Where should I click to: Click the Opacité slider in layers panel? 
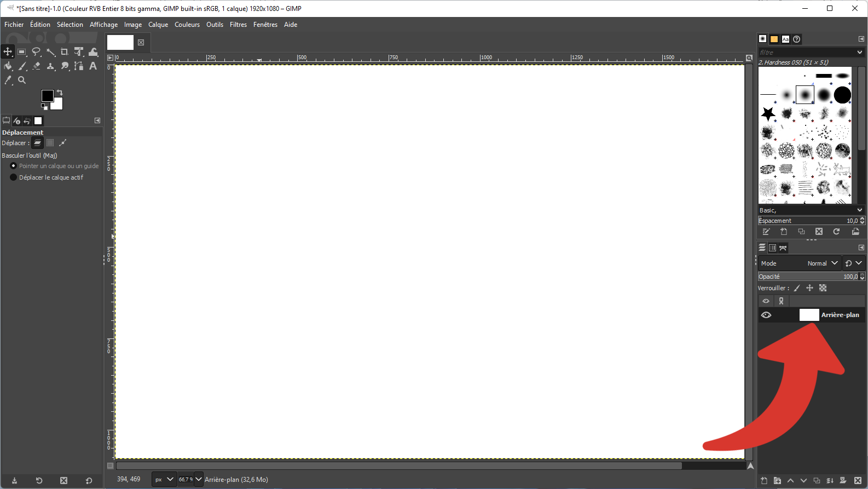coord(807,277)
